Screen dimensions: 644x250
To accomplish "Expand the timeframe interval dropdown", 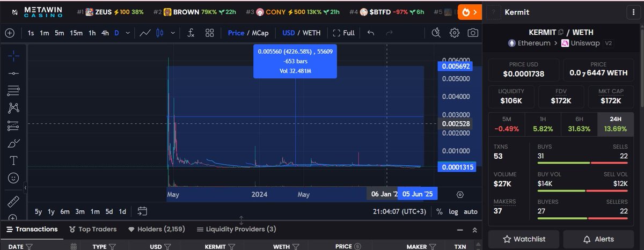I will coord(127,33).
